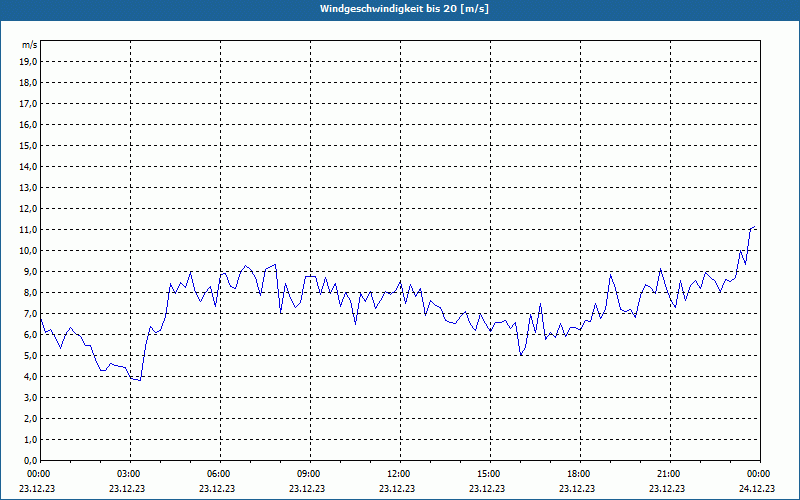Click the 18:00 time axis label
800x500 pixels.
[x=579, y=474]
